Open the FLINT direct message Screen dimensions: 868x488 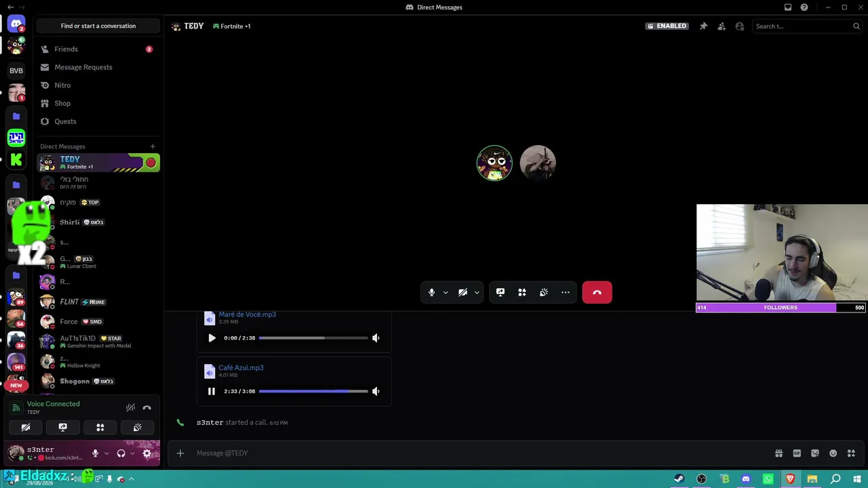[x=98, y=302]
